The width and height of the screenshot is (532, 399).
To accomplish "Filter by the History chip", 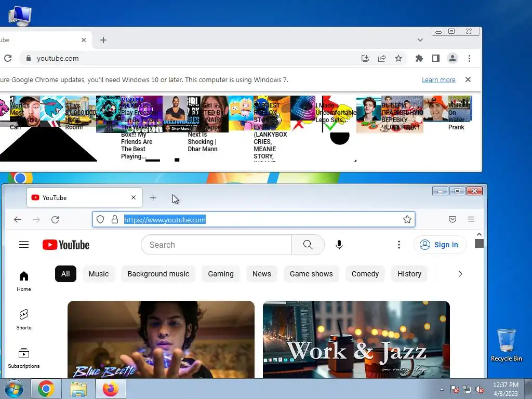I will tap(409, 274).
